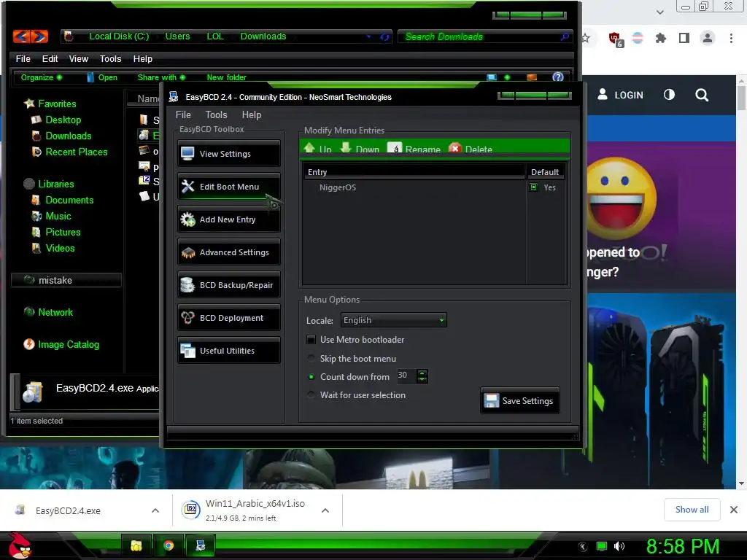Open Advanced Settings in EasyBCD
This screenshot has height=560, width=747.
tap(228, 252)
